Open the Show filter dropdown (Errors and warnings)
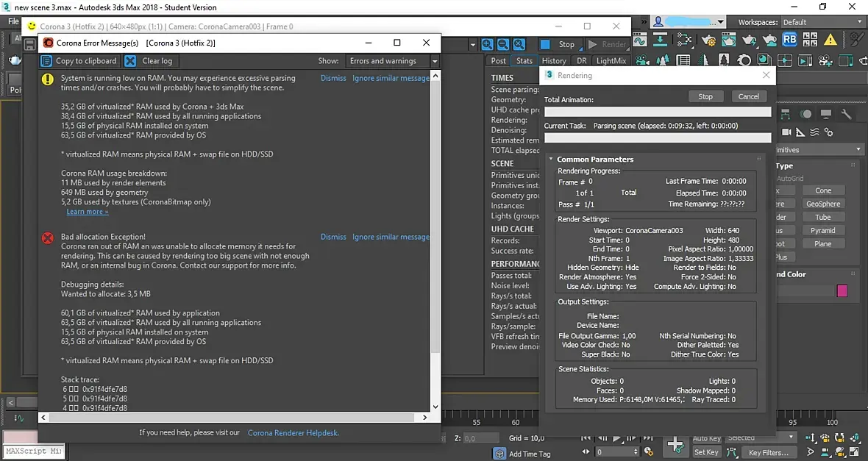Viewport: 868px width, 461px height. coord(392,61)
